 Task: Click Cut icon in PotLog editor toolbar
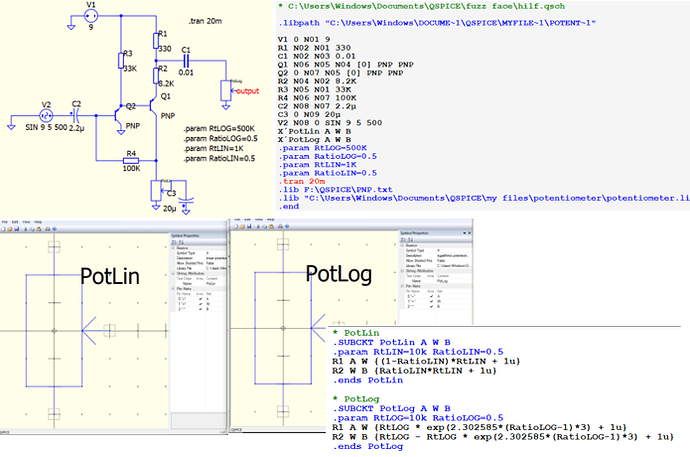pyautogui.click(x=258, y=227)
